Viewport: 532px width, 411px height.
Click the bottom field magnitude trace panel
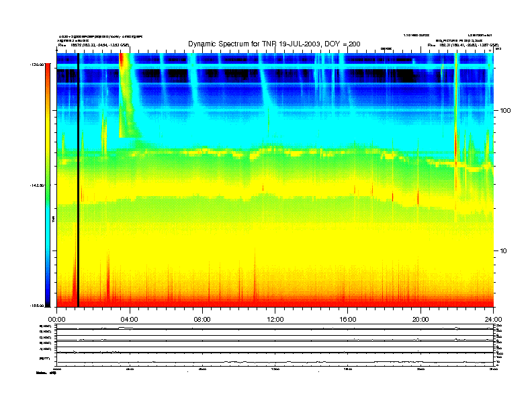pos(275,359)
